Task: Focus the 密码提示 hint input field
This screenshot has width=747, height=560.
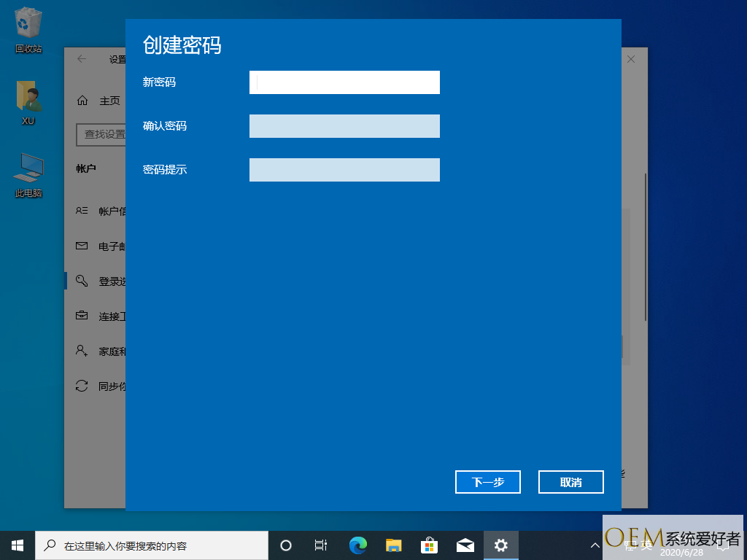Action: pos(344,170)
